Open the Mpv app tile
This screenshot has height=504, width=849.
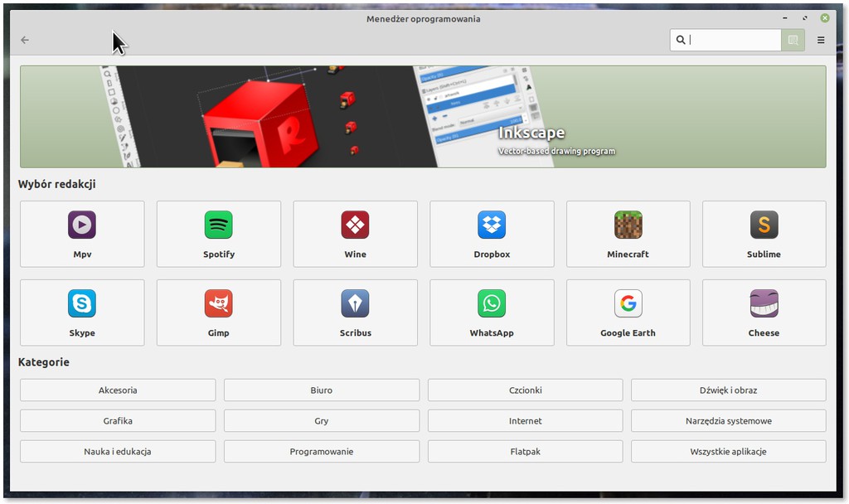(x=82, y=234)
